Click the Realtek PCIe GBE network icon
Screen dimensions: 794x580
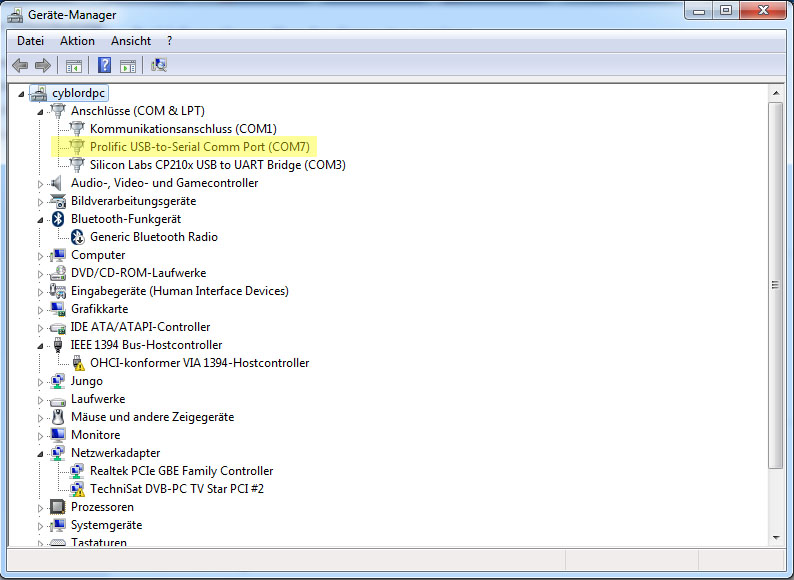(76, 471)
